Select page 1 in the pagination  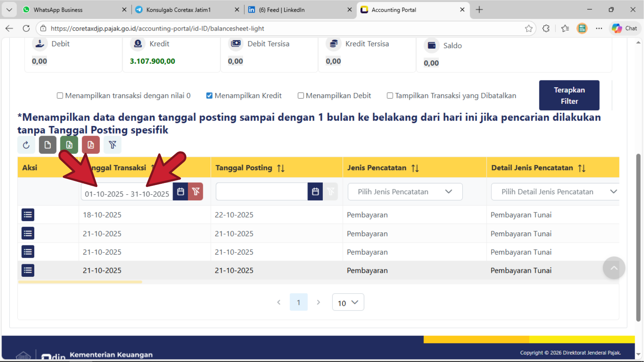click(299, 302)
